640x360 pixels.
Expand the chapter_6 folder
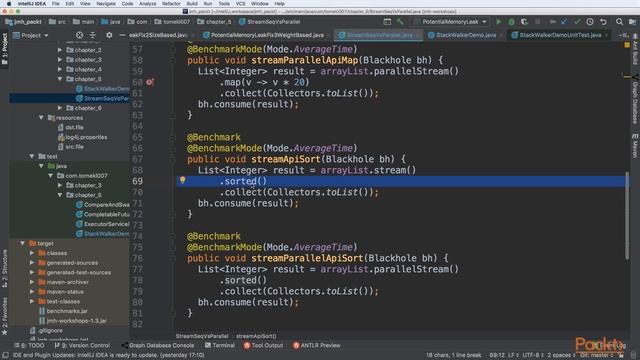click(60, 108)
